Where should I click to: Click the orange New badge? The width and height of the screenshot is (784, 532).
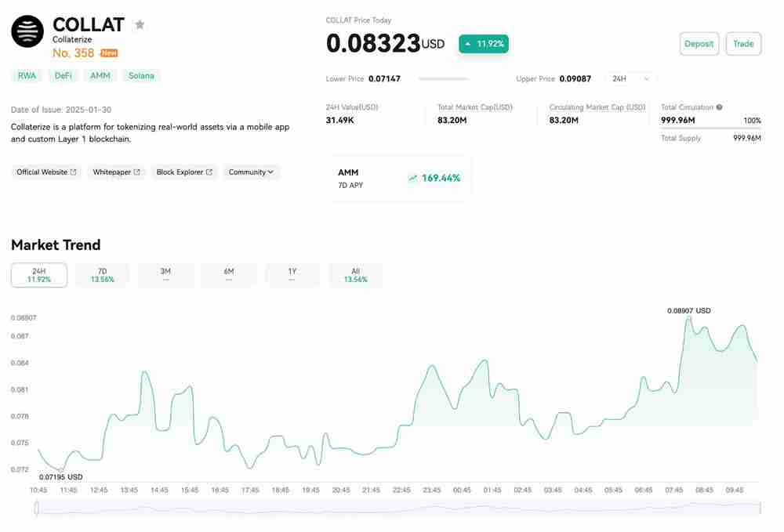[x=109, y=53]
